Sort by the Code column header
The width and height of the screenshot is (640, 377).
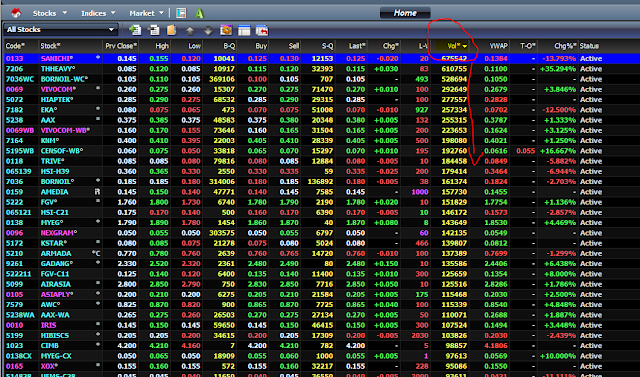pyautogui.click(x=15, y=46)
